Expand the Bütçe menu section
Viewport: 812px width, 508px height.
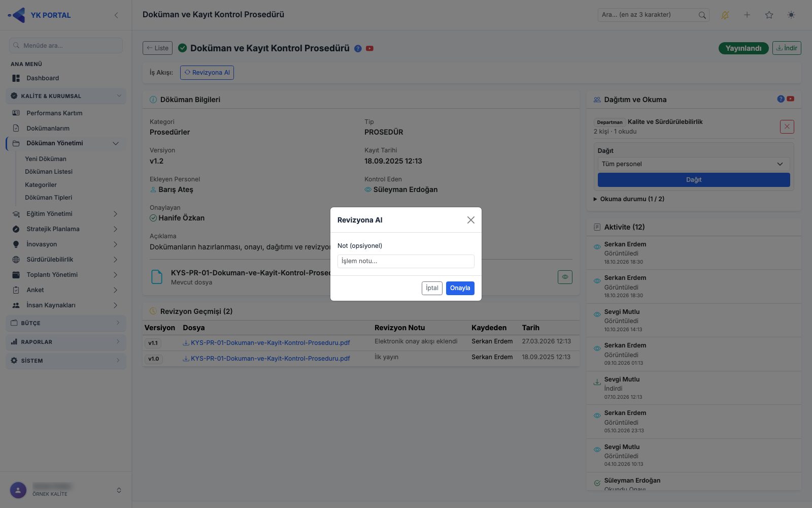(66, 323)
